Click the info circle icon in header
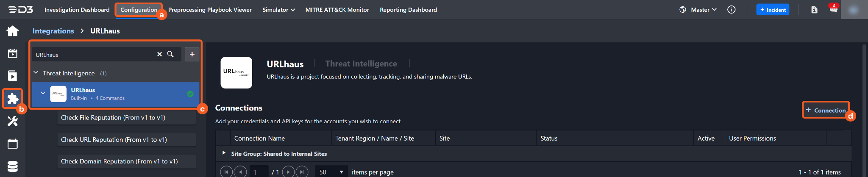868x177 pixels. pos(732,10)
